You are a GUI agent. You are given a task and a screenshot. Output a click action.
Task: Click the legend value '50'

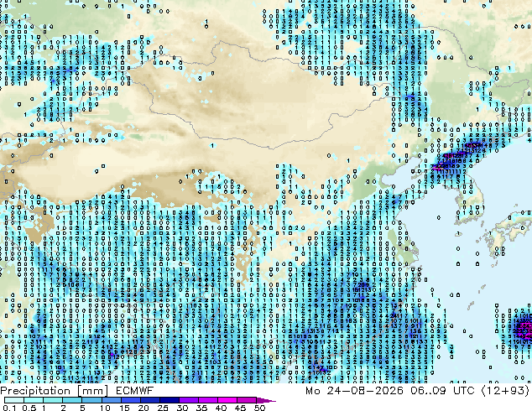pos(259,408)
